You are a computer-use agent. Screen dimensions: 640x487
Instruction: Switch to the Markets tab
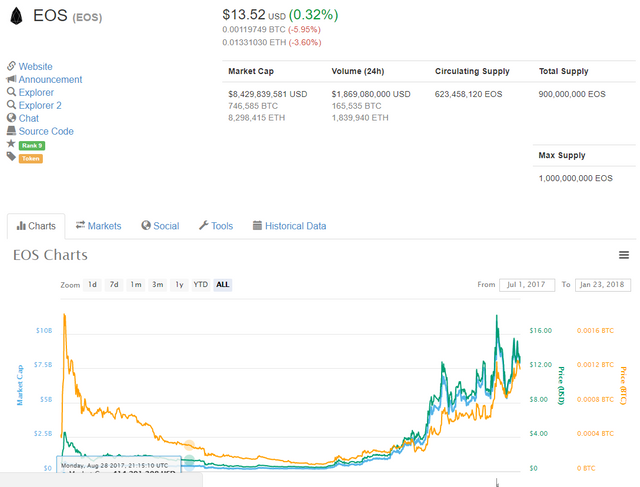(99, 226)
